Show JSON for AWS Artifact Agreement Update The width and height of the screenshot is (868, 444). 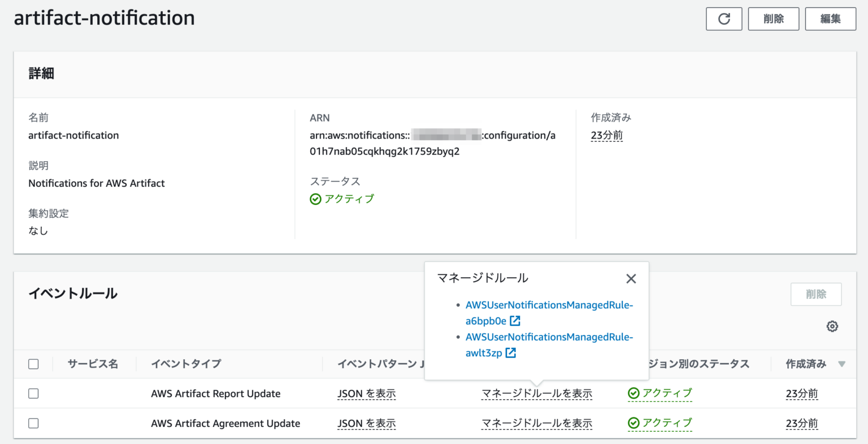click(367, 423)
